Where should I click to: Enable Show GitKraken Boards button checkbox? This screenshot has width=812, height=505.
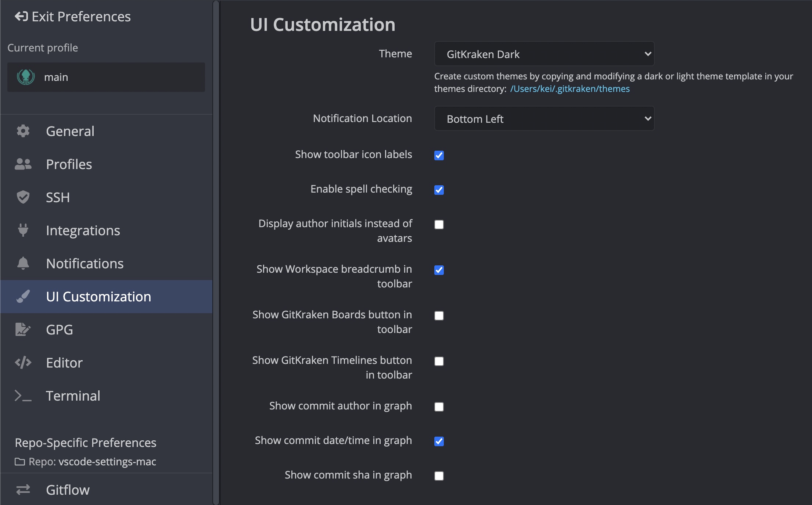pos(439,316)
